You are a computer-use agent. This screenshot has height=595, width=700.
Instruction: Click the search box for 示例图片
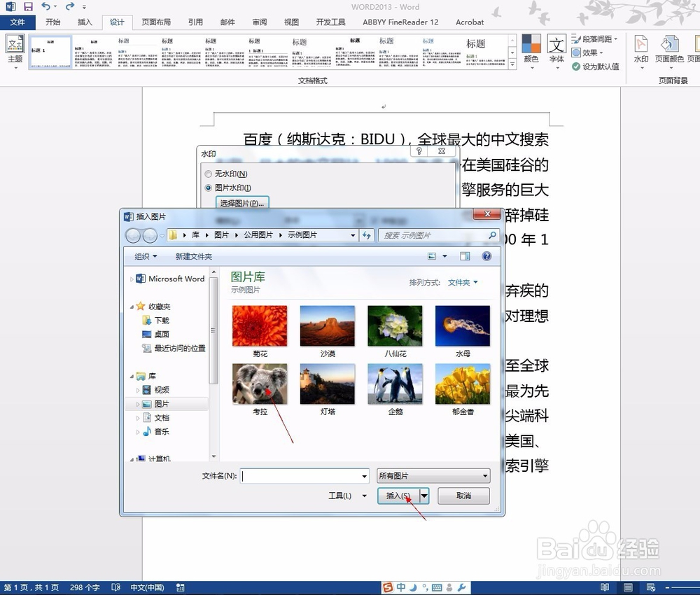[438, 235]
